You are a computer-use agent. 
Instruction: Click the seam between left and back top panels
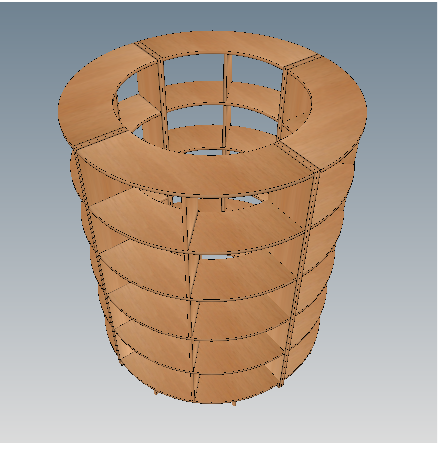(147, 51)
